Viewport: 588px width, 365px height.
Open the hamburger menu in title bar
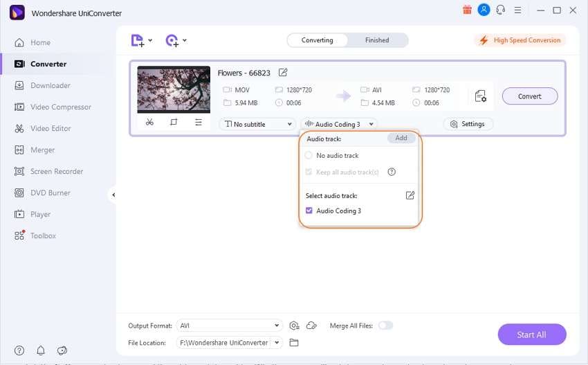pyautogui.click(x=518, y=10)
